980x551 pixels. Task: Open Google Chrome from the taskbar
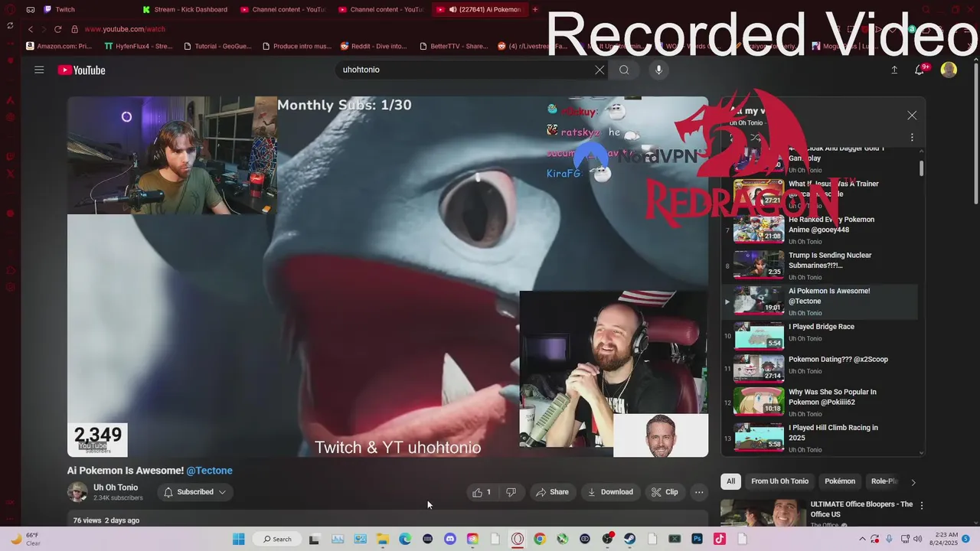(540, 539)
